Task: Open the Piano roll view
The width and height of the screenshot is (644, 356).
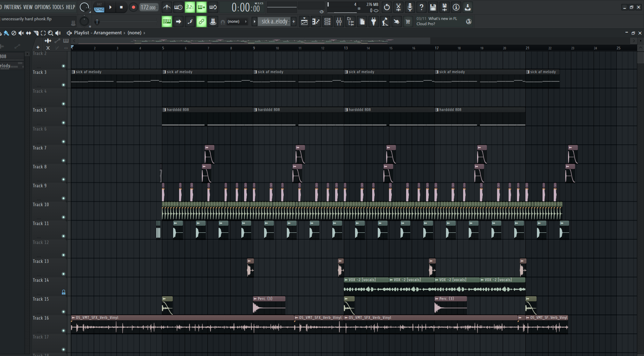Action: pyautogui.click(x=316, y=22)
